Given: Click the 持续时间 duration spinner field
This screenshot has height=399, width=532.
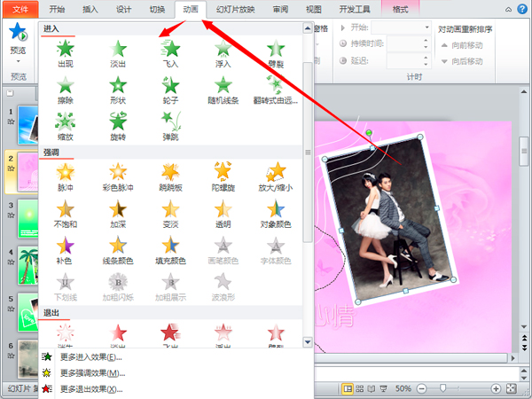Looking at the screenshot, I should click(x=409, y=43).
